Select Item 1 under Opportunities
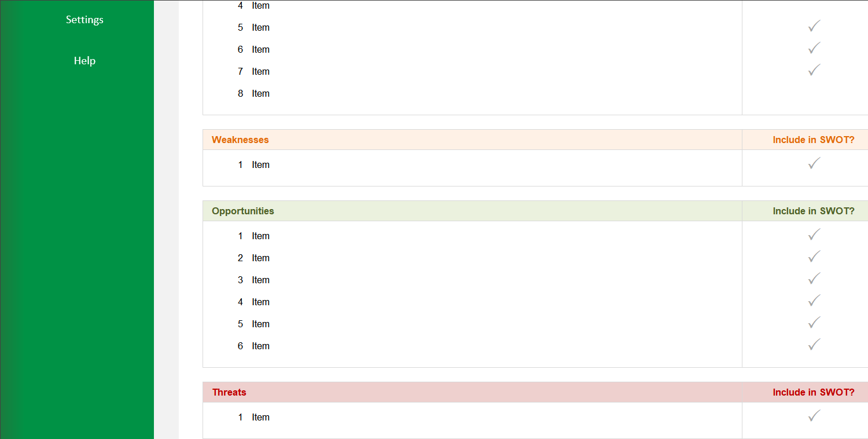 (x=260, y=236)
